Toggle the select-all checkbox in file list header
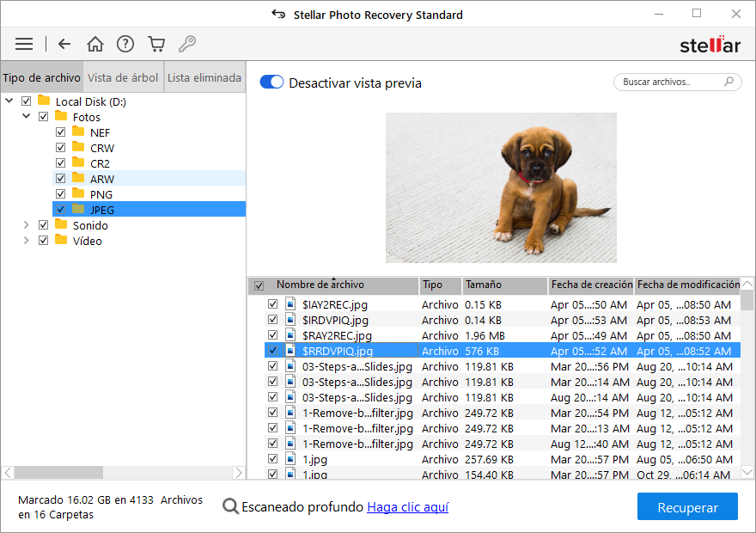 click(x=259, y=285)
